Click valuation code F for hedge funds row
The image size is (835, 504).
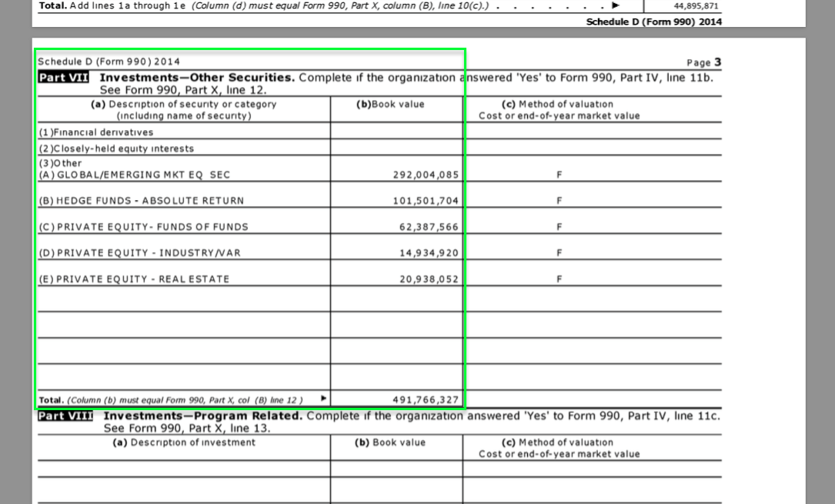(x=559, y=201)
